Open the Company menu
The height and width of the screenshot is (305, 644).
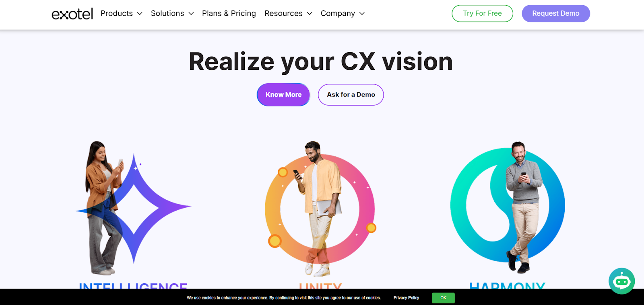338,13
